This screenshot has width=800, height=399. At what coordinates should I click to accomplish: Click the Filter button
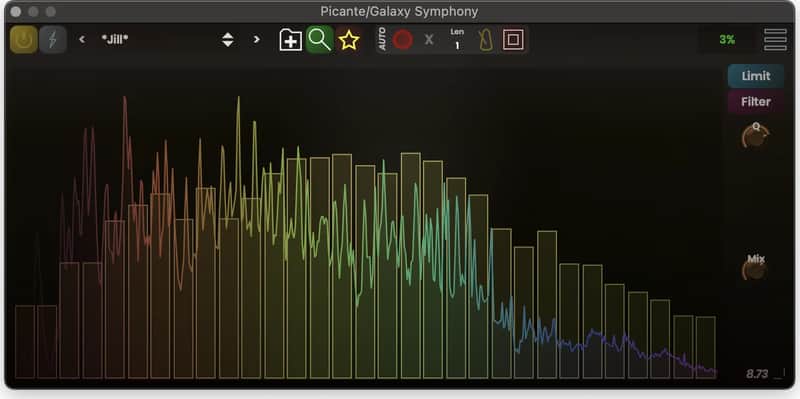756,102
